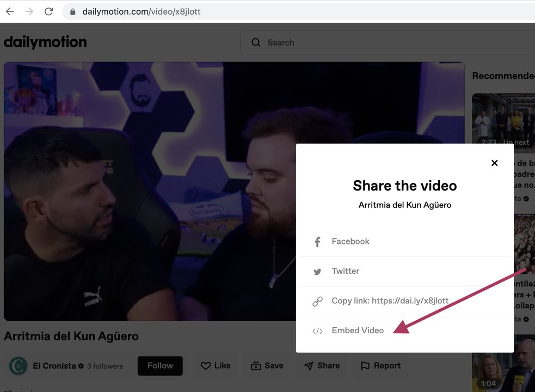
Task: Go back with the browser back arrow
Action: [10, 11]
